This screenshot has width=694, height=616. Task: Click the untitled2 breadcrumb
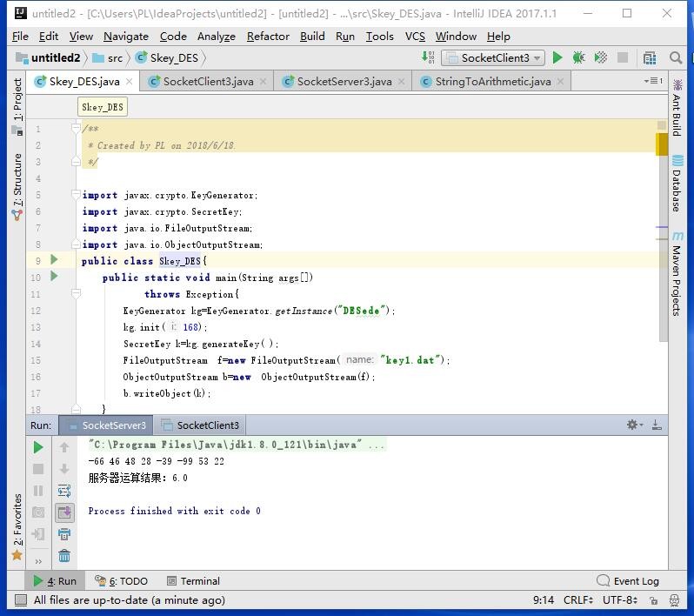[48, 58]
